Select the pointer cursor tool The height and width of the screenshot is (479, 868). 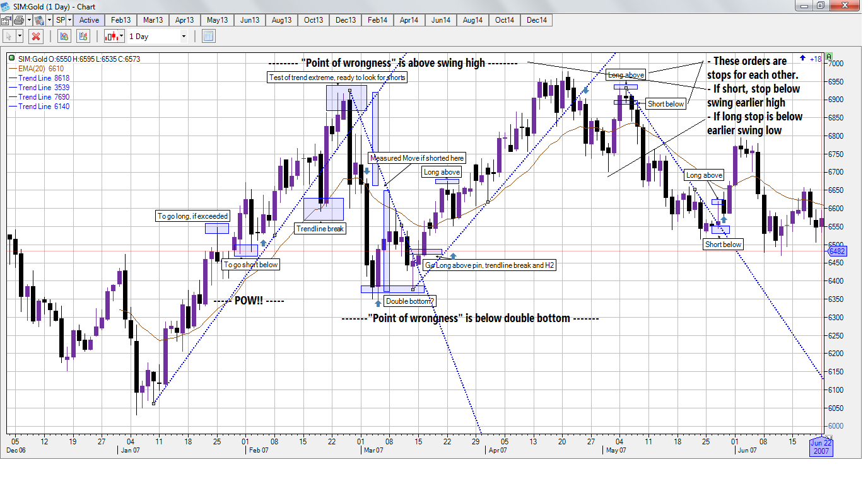[9, 37]
